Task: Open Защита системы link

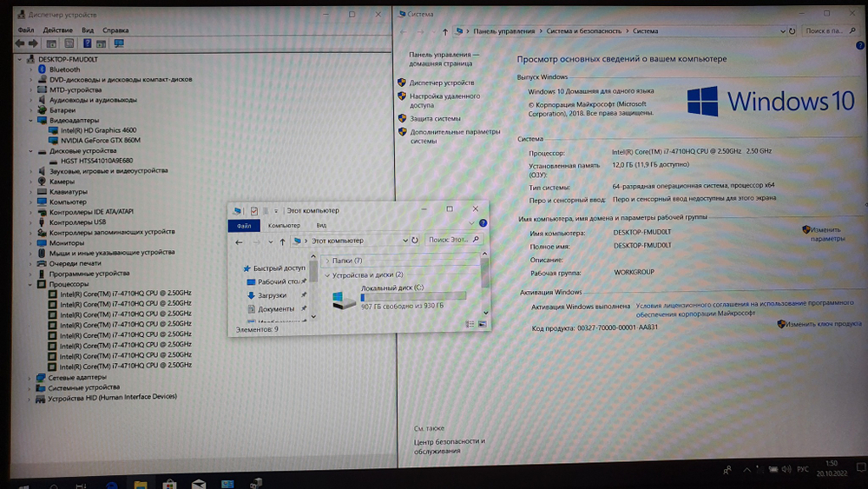Action: (x=435, y=118)
